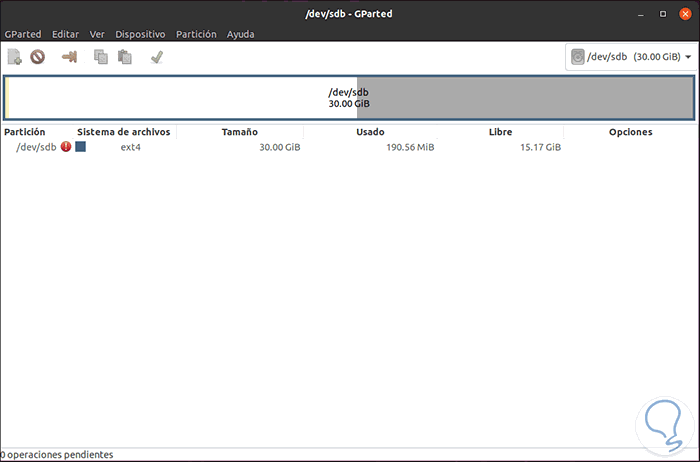Click the 15.17 GiB free value
This screenshot has height=462, width=700.
click(x=540, y=147)
